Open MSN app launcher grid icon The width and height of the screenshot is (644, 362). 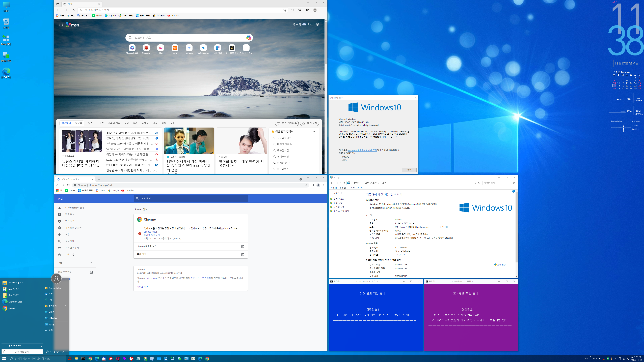coord(61,24)
